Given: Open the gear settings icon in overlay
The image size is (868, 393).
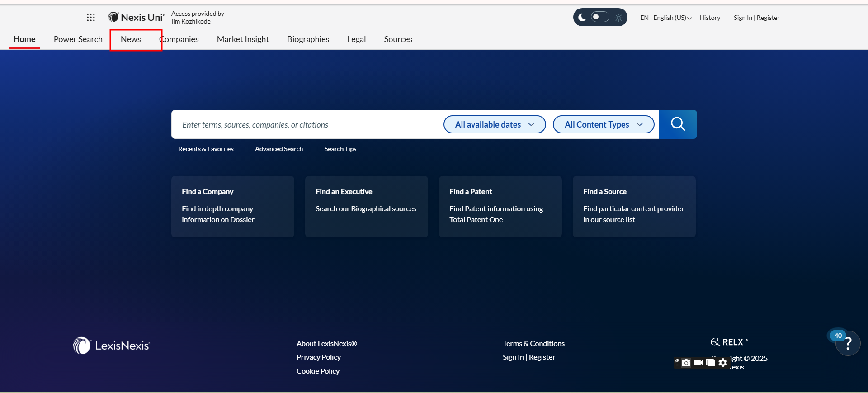Looking at the screenshot, I should tap(723, 363).
